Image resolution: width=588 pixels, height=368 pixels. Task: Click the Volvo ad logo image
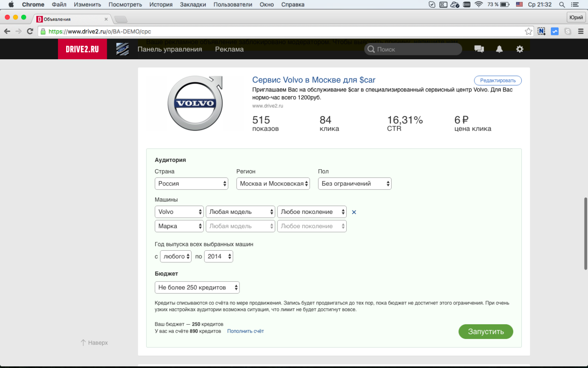pyautogui.click(x=195, y=103)
